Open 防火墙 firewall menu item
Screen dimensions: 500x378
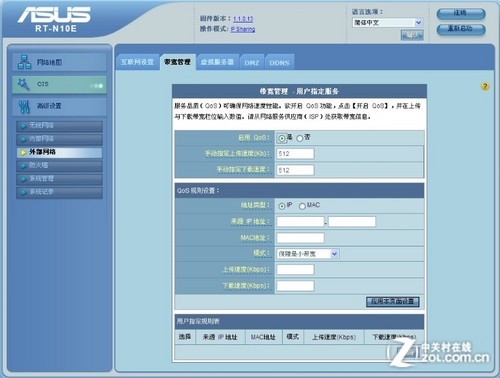59,165
